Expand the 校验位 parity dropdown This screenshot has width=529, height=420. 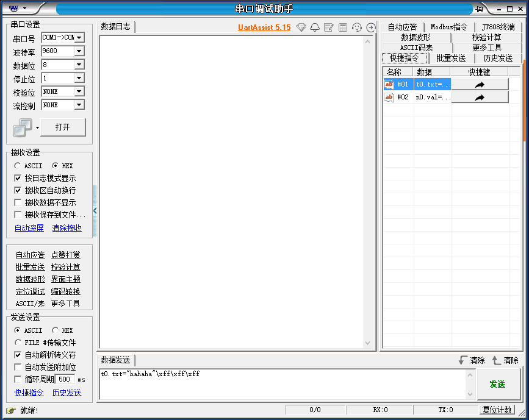(x=81, y=91)
